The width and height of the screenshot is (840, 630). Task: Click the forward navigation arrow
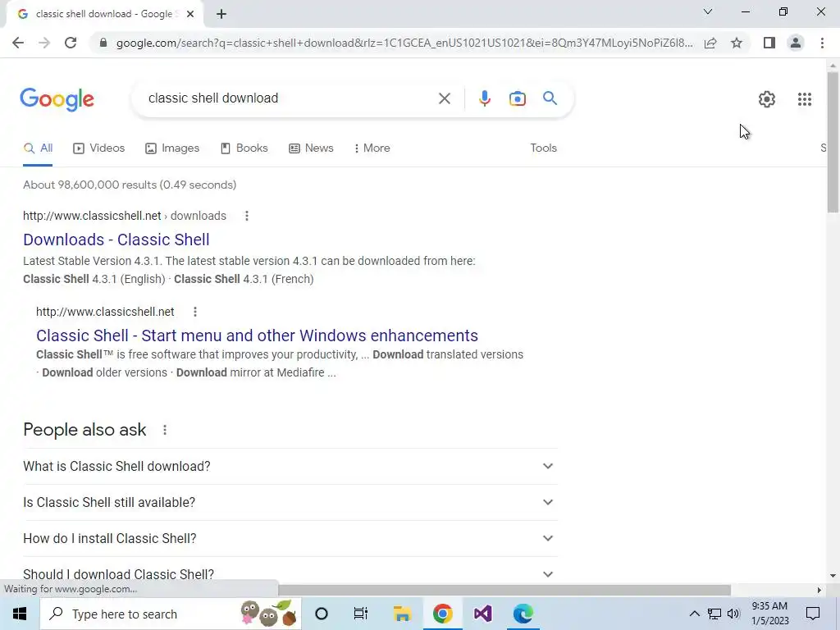tap(44, 43)
